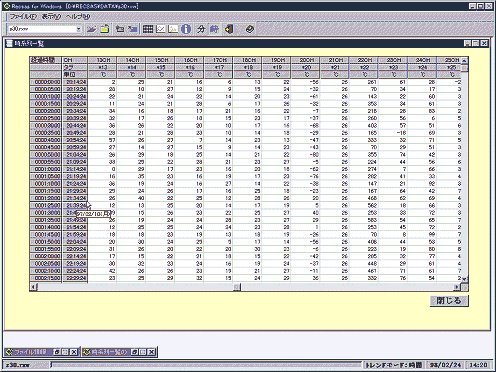Open the 表示 menu
Screen dimensions: 496x372
coord(51,16)
